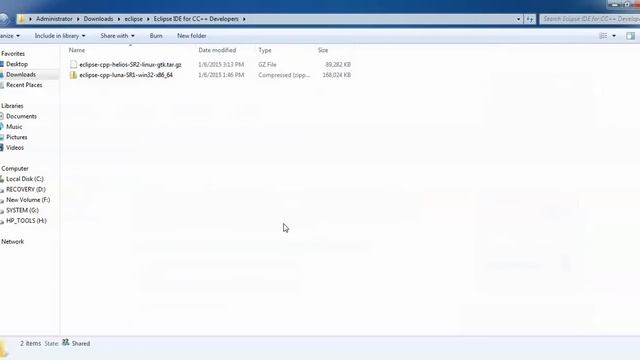Open the Include in library dropdown
The width and height of the screenshot is (640, 360).
point(60,36)
